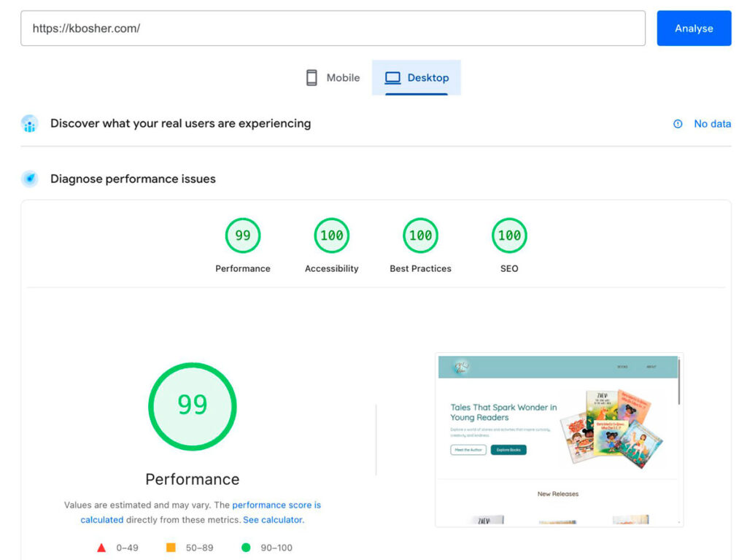
Task: Click the website screenshot thumbnail
Action: (559, 440)
